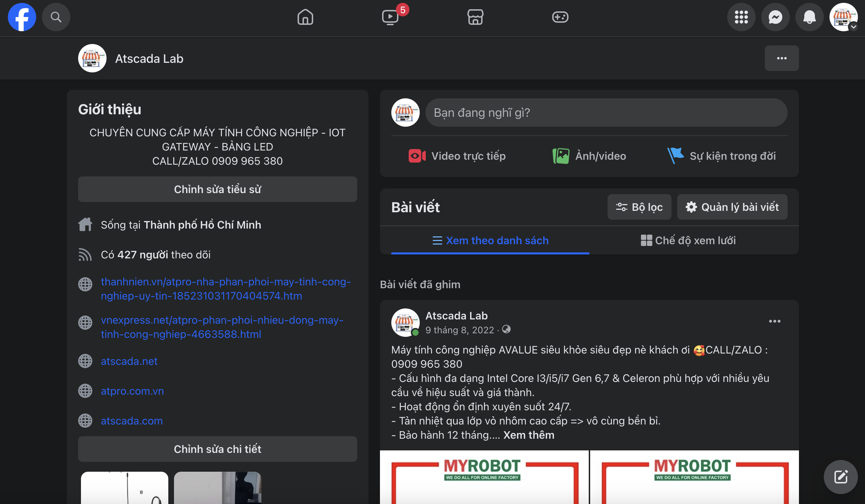Expand the post with Xem thêm
The height and width of the screenshot is (504, 865).
(x=529, y=435)
